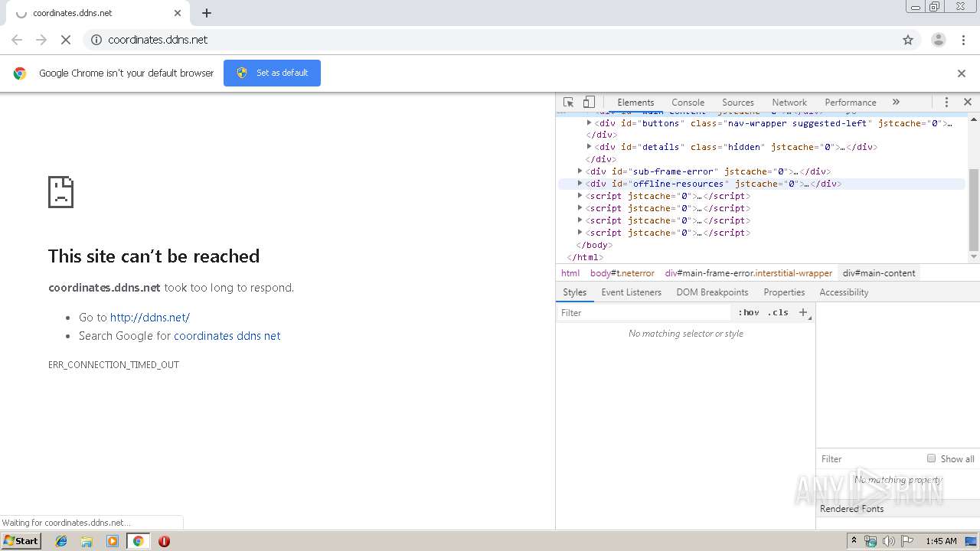Select div#main-frame-error breadcrumb
The width and height of the screenshot is (980, 551).
point(748,273)
